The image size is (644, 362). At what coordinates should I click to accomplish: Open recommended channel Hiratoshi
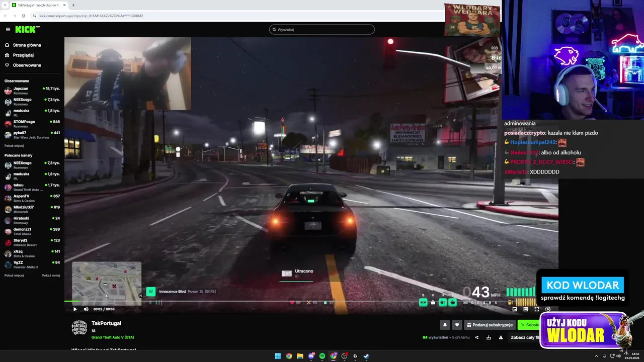[x=32, y=220]
